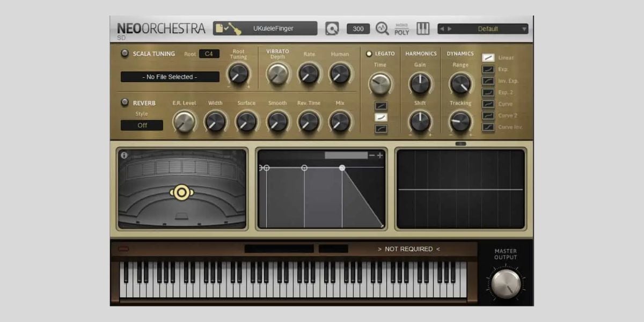Click the reverb Surface knob
Image resolution: width=644 pixels, height=322 pixels.
246,122
